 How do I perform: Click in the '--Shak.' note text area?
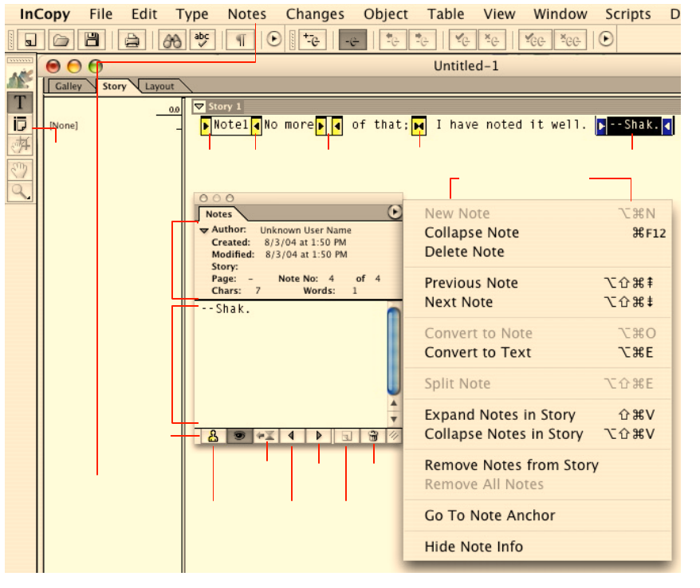291,363
